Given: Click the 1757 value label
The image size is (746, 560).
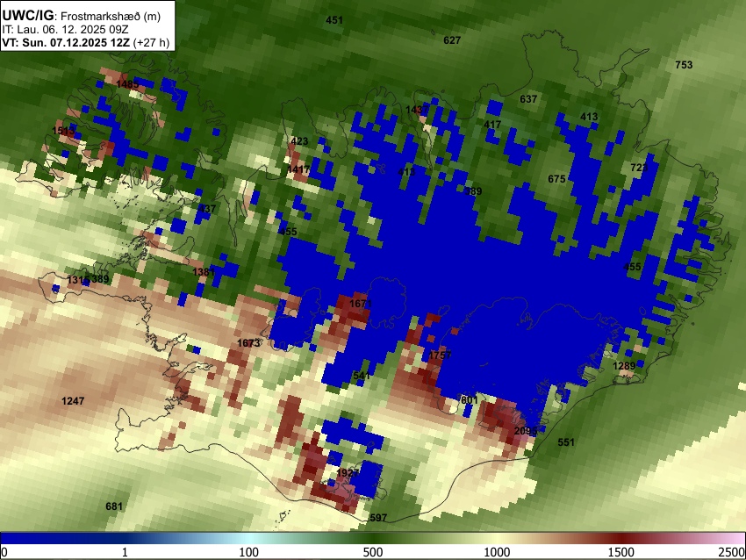Looking at the screenshot, I should coord(440,355).
